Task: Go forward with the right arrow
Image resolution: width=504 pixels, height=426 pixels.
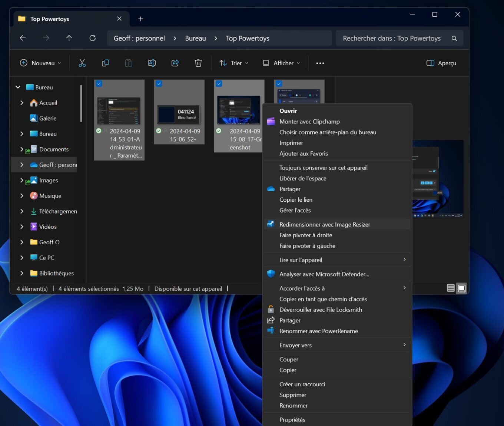Action: coord(46,38)
